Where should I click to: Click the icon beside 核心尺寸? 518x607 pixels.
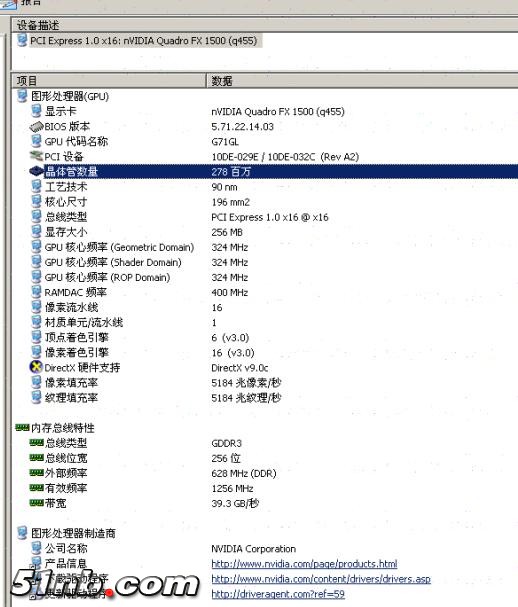click(36, 202)
